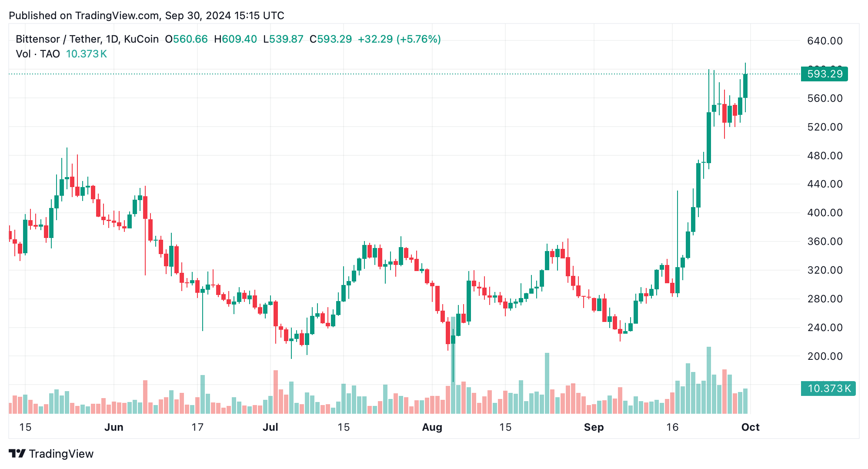868x469 pixels.
Task: Click the Jul label on time axis
Action: click(270, 427)
